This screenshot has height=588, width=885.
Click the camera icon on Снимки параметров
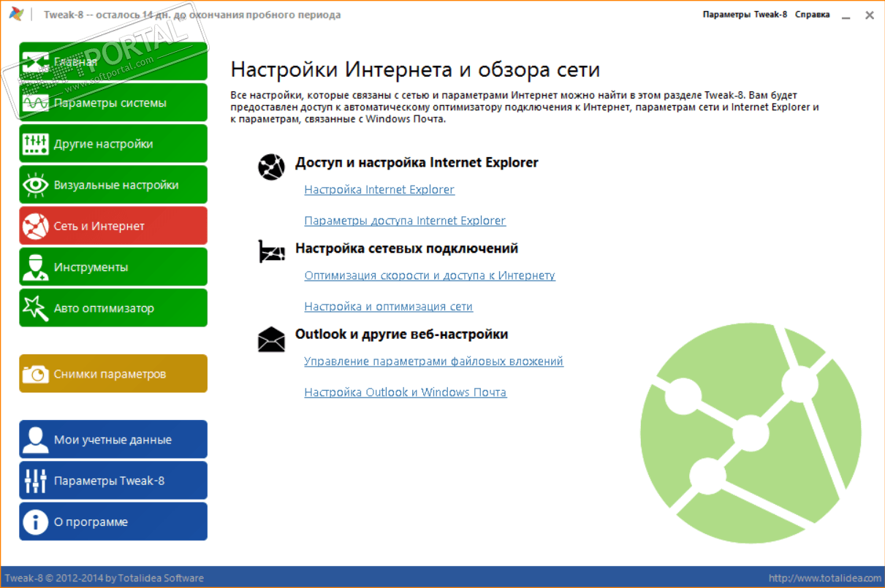(36, 374)
